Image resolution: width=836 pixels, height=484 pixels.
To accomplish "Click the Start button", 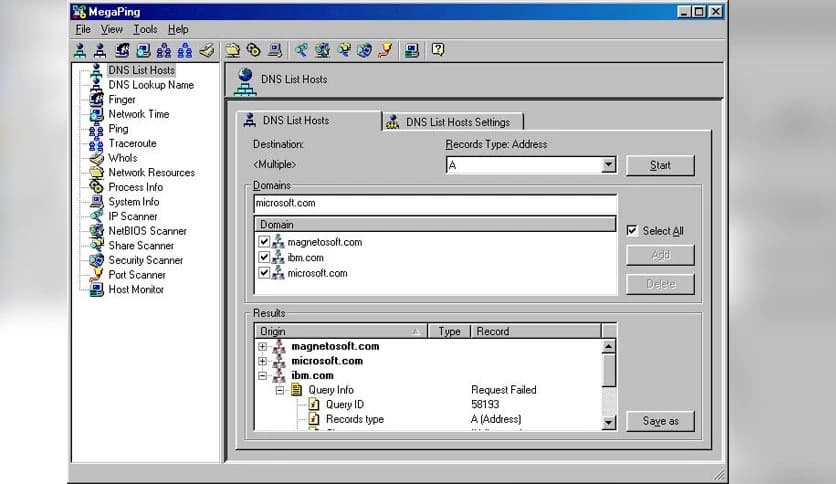I will (660, 166).
